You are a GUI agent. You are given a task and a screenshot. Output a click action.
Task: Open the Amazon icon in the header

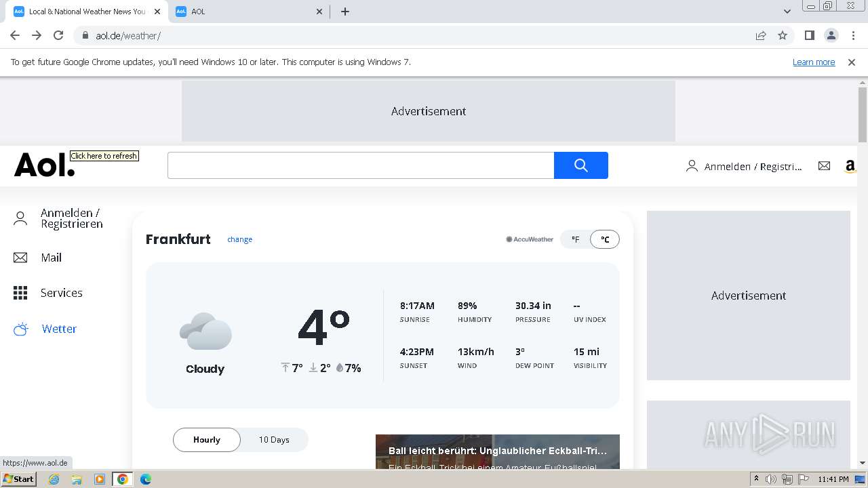click(x=850, y=166)
